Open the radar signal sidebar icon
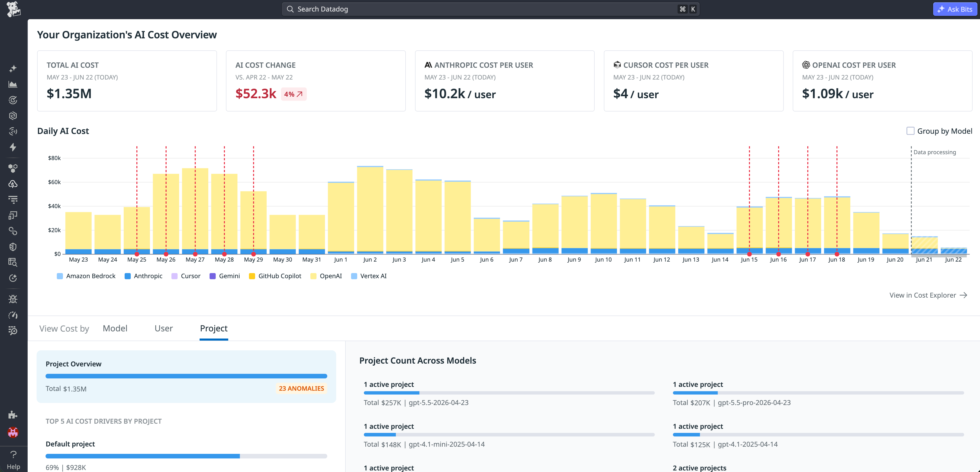This screenshot has width=980, height=472. point(13,131)
